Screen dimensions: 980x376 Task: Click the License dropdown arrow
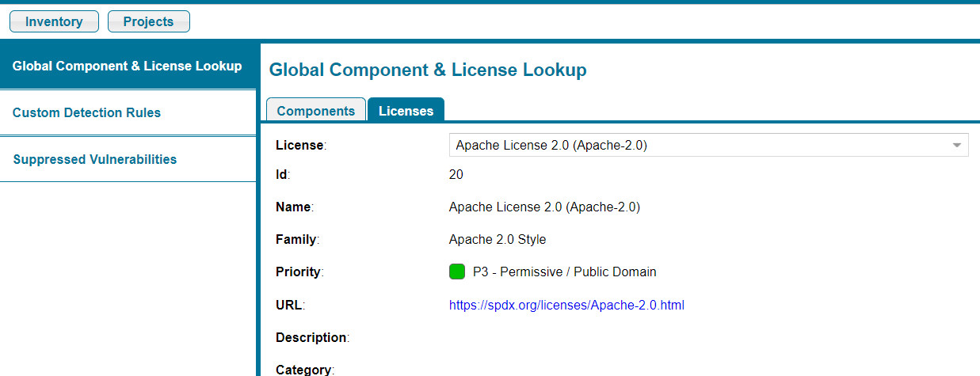[956, 146]
